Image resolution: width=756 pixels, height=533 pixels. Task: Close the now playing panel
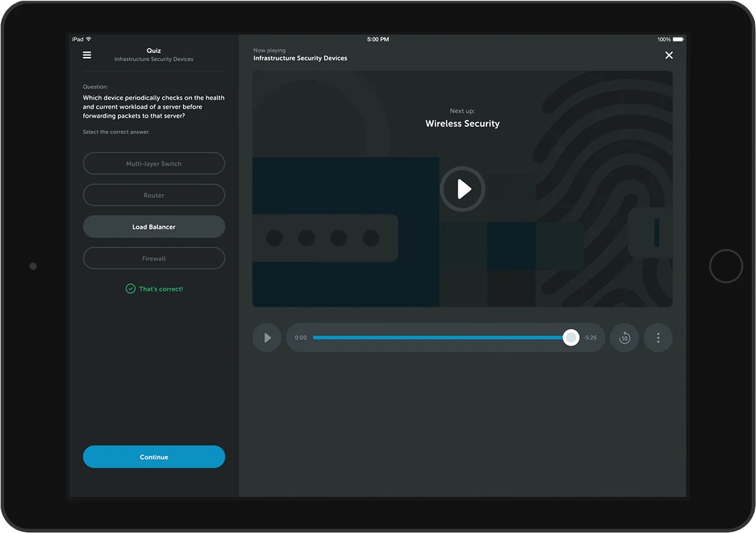click(x=669, y=55)
